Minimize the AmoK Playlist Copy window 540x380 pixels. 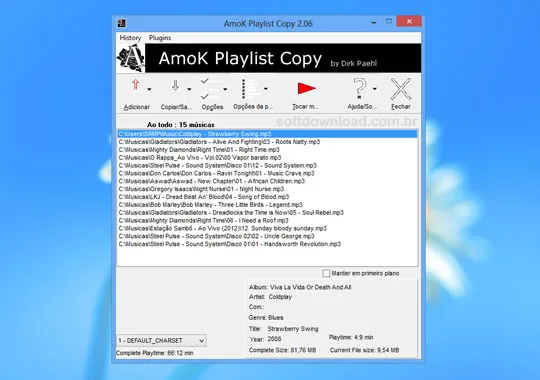374,22
